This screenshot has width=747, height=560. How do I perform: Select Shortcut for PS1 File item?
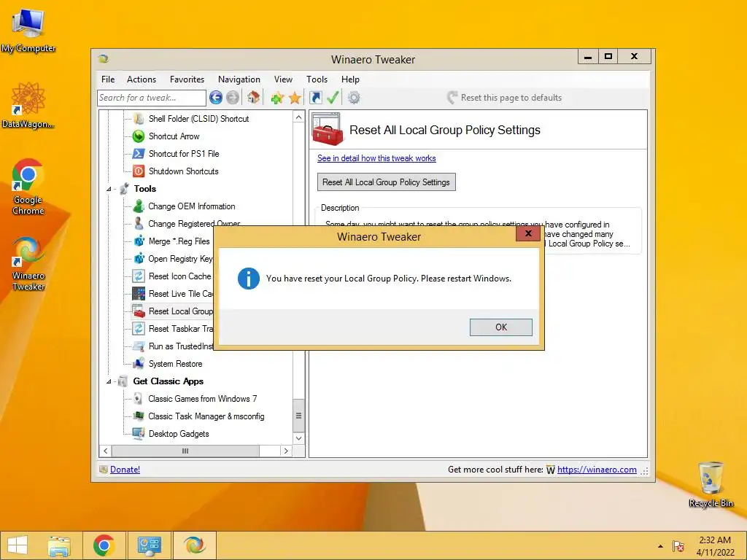coord(184,154)
